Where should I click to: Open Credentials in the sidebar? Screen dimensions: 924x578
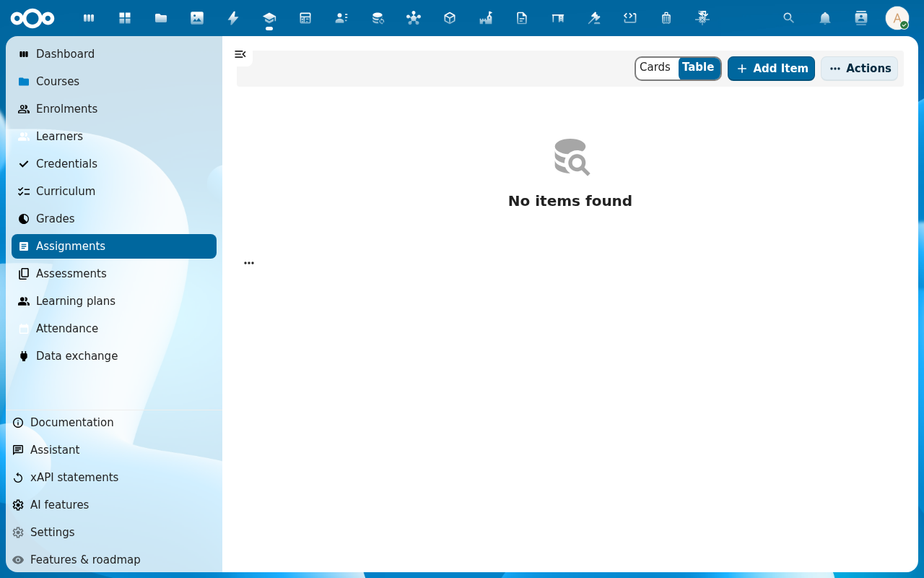click(114, 164)
